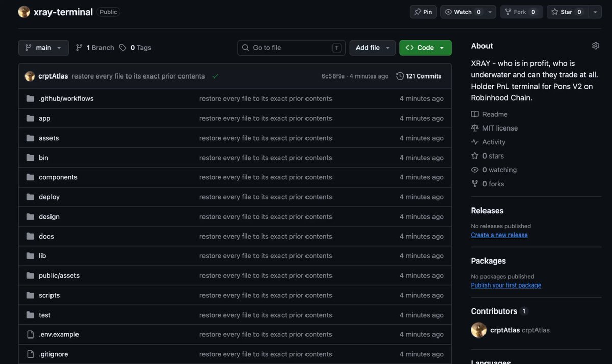This screenshot has width=612, height=364.
Task: Click the assets folder icon
Action: (x=30, y=138)
